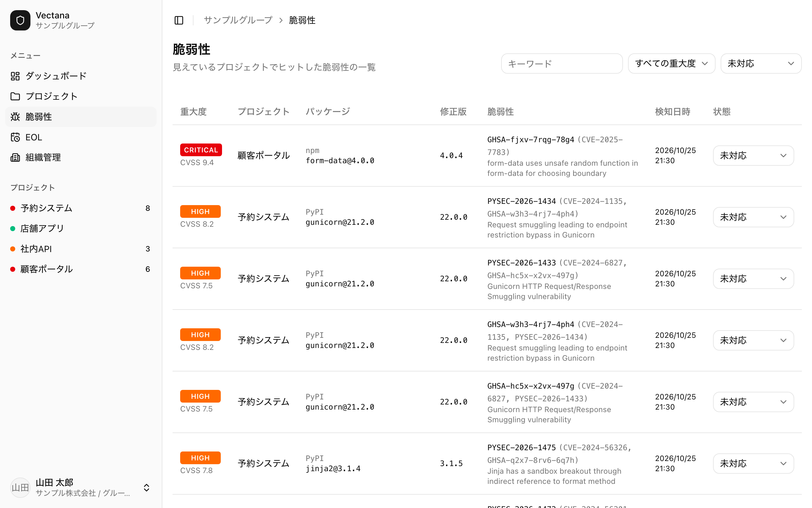Open the 未対応 status filter at top

tap(761, 63)
